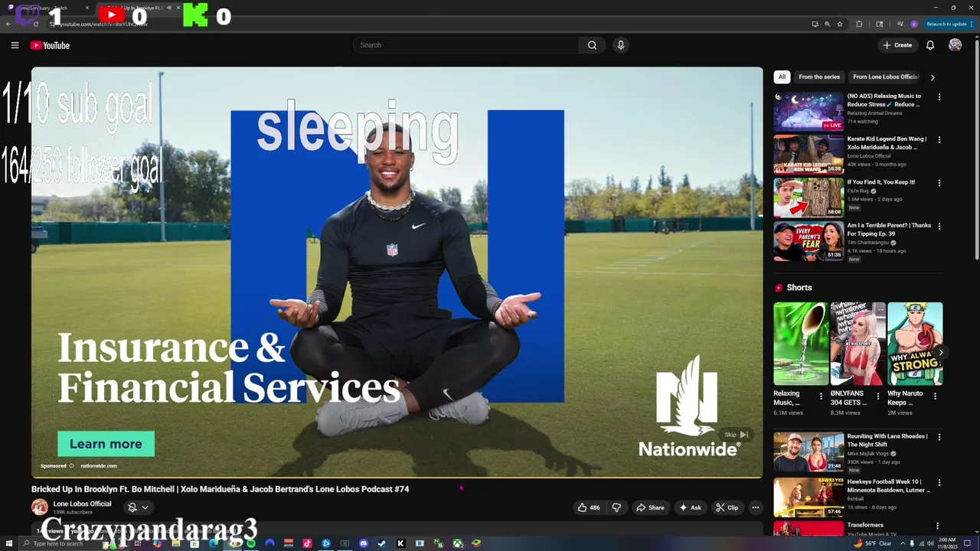Open Lone Lobos Official channel name

click(82, 504)
